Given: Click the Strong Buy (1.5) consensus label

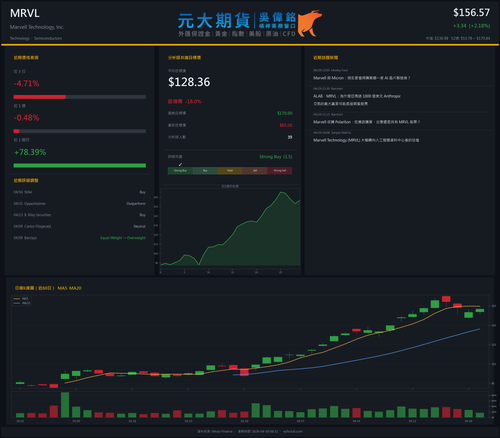Looking at the screenshot, I should tap(276, 157).
